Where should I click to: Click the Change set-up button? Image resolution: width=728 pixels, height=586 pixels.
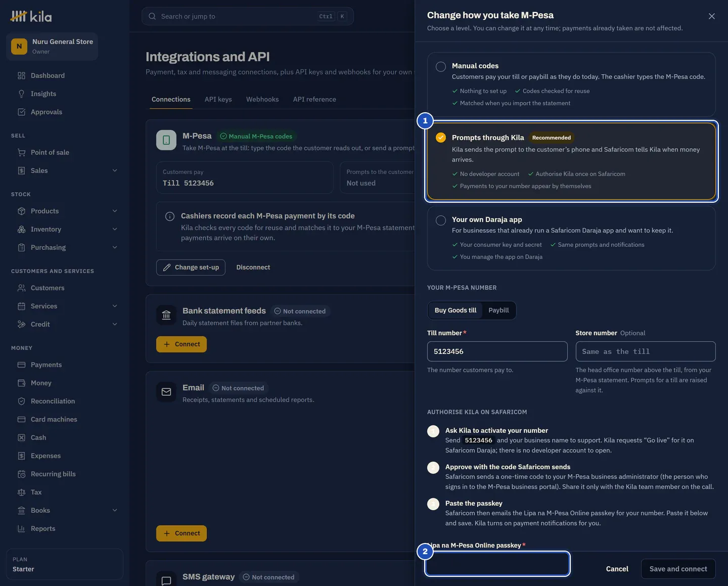point(191,267)
